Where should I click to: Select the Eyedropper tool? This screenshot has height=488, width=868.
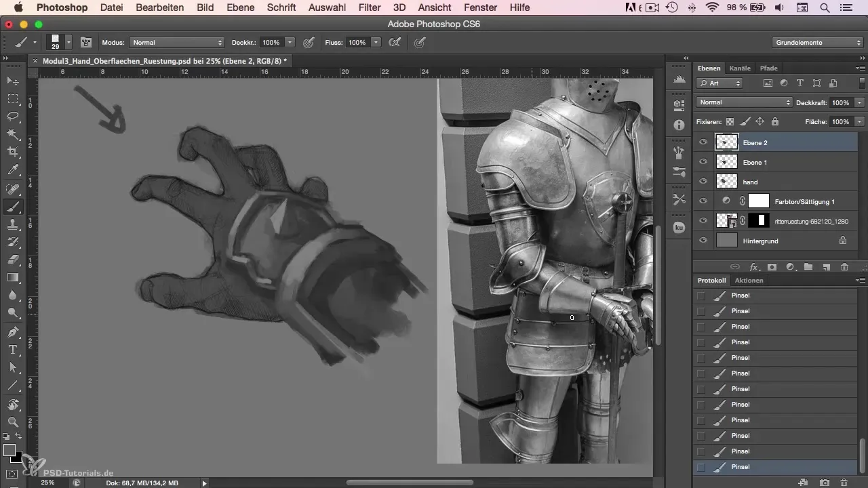(x=12, y=170)
